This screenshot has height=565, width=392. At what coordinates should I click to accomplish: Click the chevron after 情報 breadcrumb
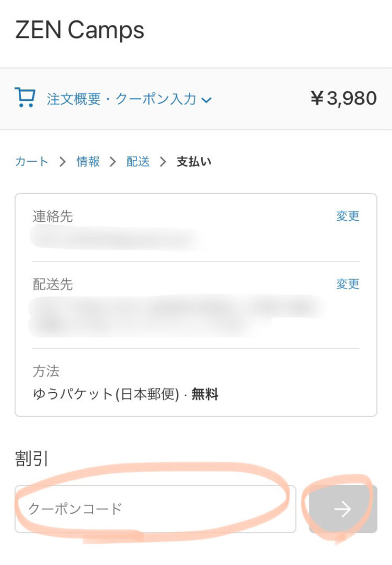112,162
